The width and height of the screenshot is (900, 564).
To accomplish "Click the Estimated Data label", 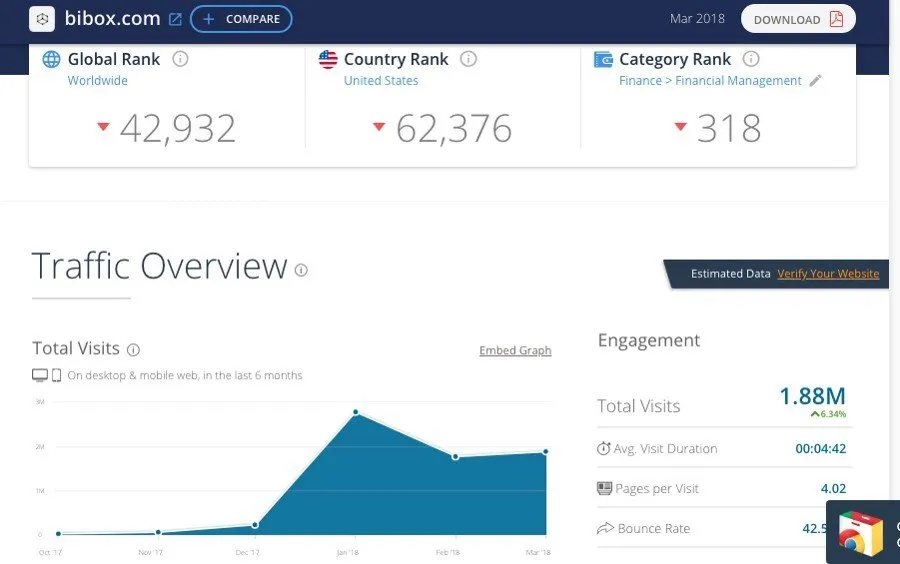I will (731, 274).
